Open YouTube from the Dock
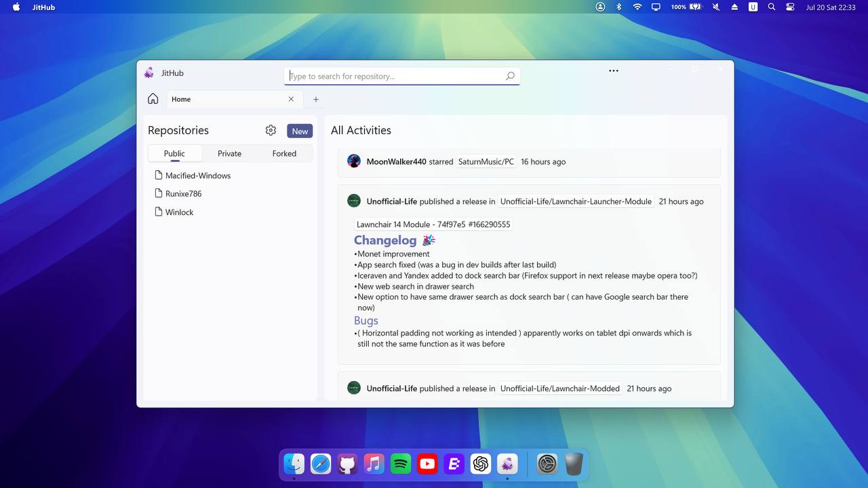The image size is (868, 488). 427,464
